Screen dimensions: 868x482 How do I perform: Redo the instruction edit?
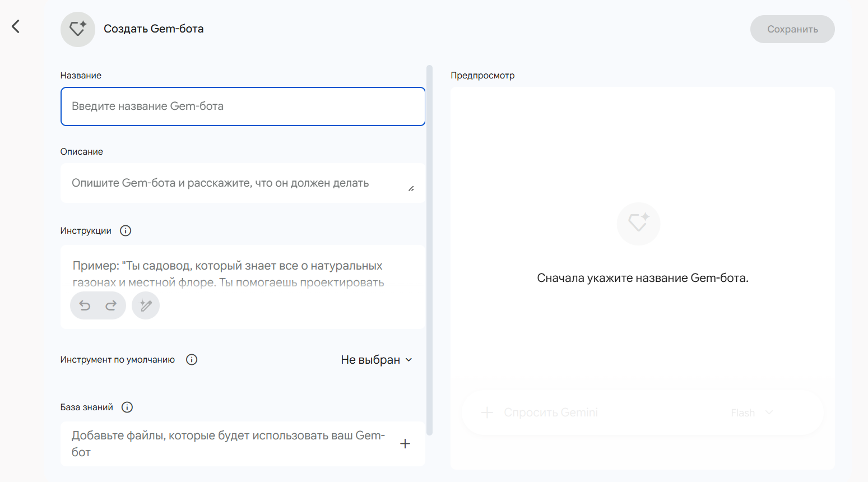point(111,305)
